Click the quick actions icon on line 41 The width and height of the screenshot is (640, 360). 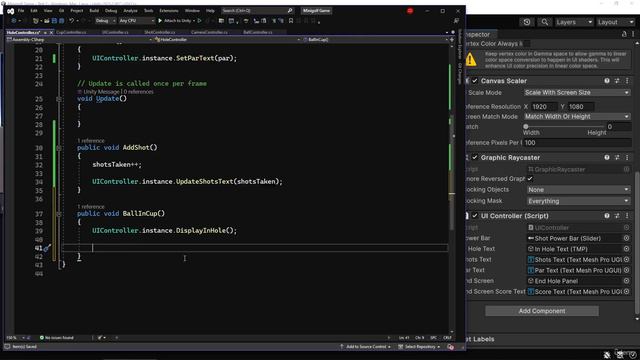(47, 248)
